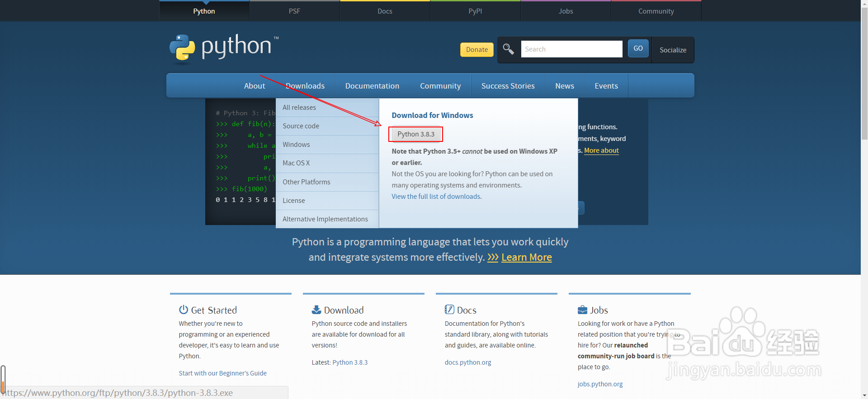This screenshot has height=399, width=868.
Task: Select All releases in Downloads submenu
Action: pos(327,108)
